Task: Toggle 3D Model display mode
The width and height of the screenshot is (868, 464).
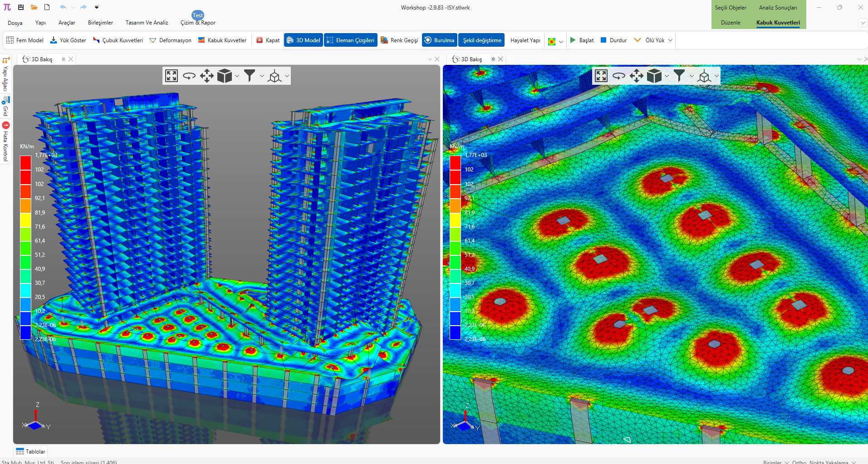Action: pos(303,40)
